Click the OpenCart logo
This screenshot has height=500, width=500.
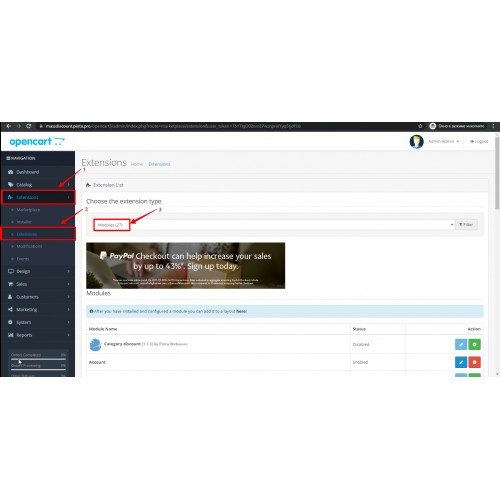37,141
